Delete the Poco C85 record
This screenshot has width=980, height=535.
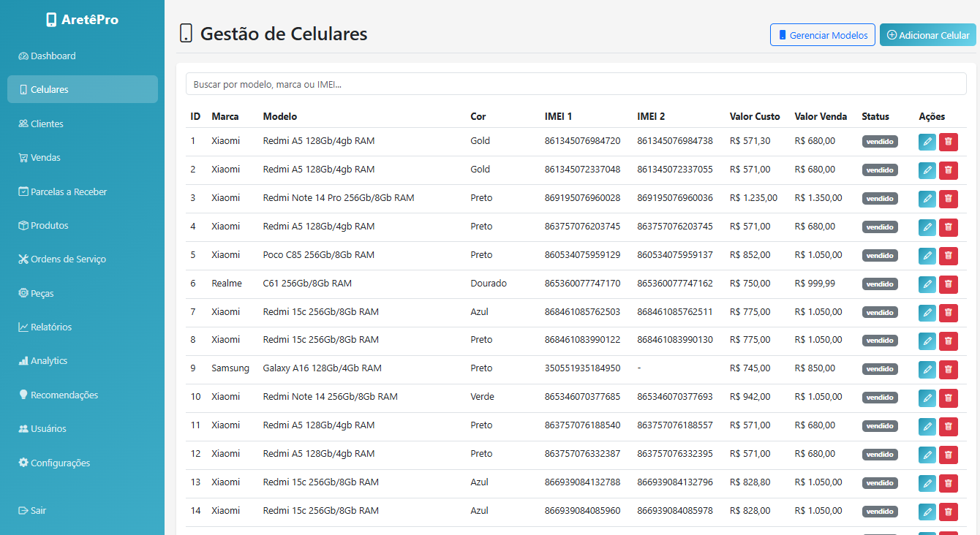coord(948,256)
